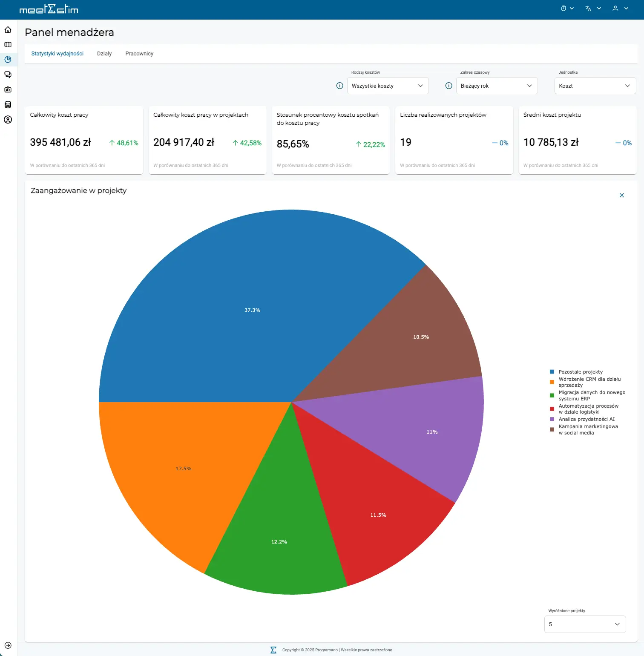Open the 'Bieżący rok' time range dropdown
This screenshot has height=656, width=644.
click(x=496, y=86)
